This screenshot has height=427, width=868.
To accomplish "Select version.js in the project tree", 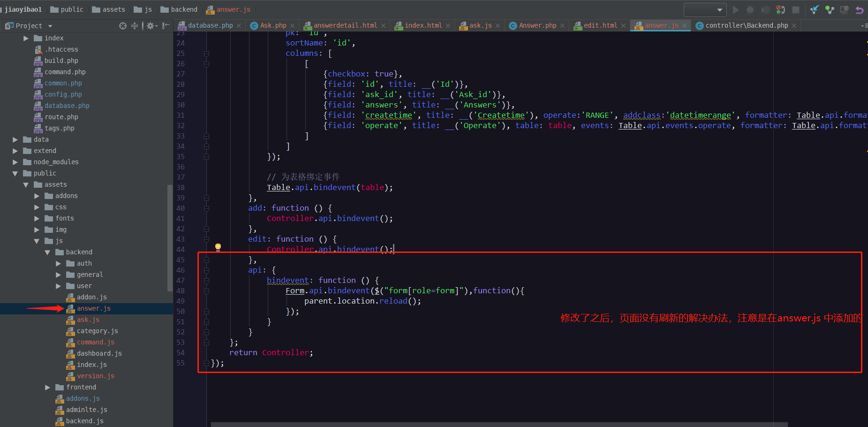I will point(95,376).
